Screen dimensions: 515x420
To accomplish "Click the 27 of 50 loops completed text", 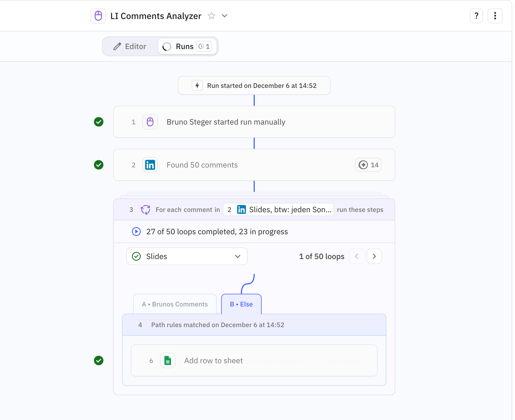I will (217, 231).
